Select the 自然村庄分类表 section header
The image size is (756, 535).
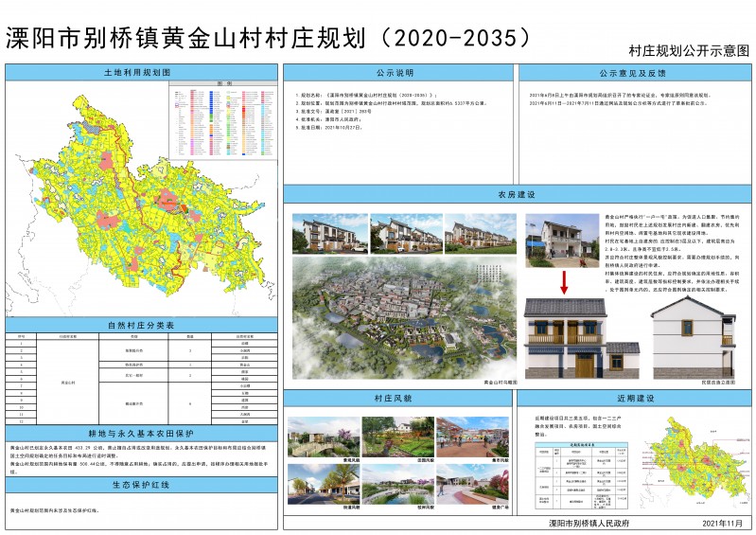point(141,325)
